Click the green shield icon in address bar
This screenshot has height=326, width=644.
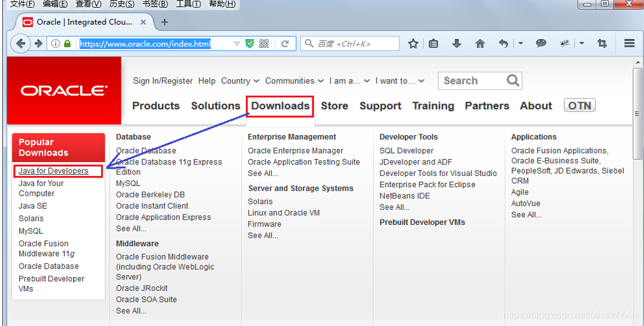(250, 44)
